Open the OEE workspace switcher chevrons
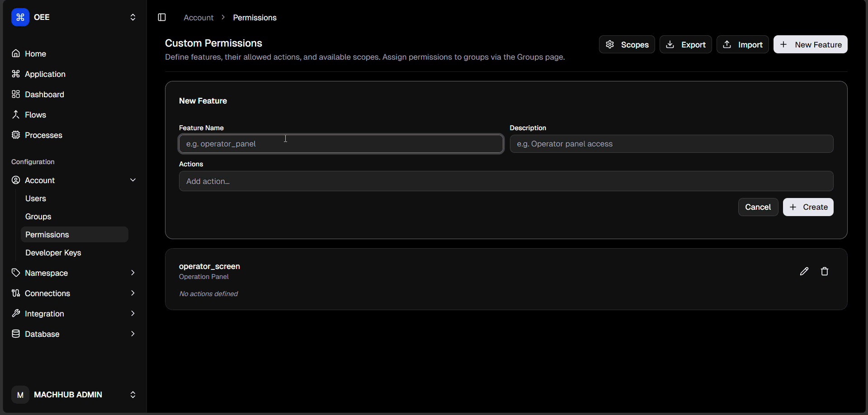 point(133,17)
